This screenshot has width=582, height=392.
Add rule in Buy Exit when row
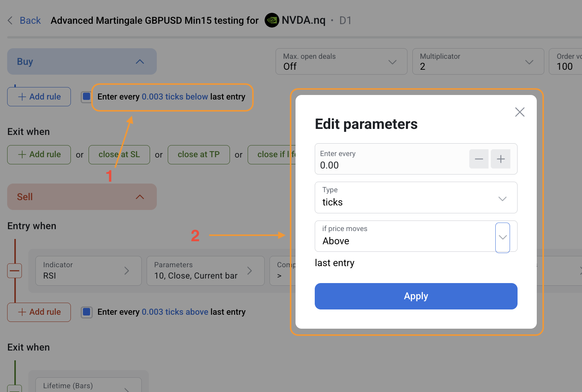click(39, 155)
